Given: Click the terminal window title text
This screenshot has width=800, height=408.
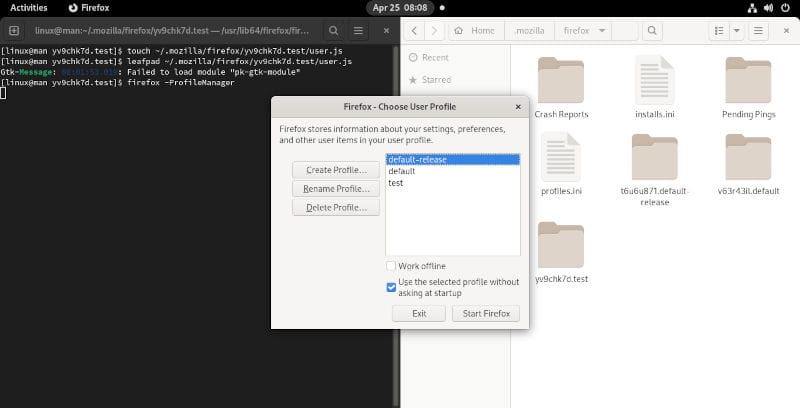Looking at the screenshot, I should 172,31.
